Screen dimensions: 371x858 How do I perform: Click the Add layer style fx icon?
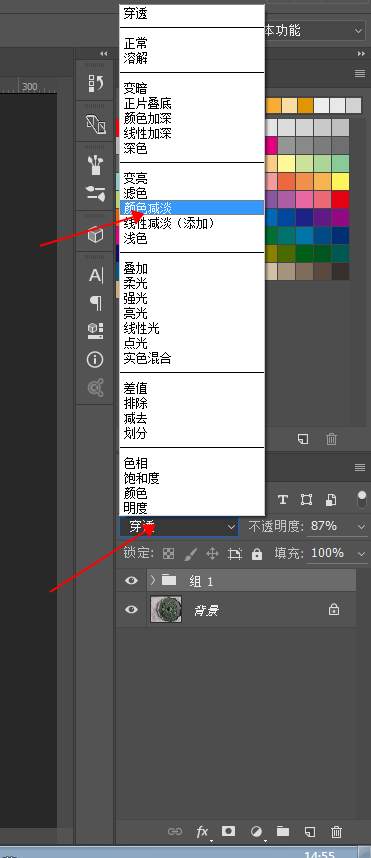click(202, 832)
